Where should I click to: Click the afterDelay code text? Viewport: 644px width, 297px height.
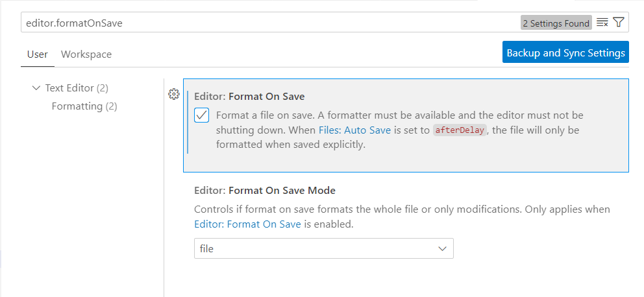click(x=460, y=130)
